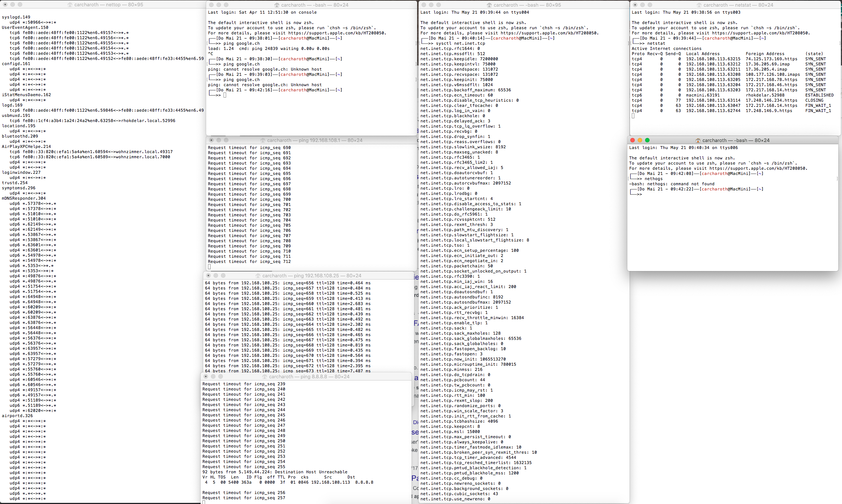Minimize active bash window with yellow button
The width and height of the screenshot is (842, 504).
click(x=640, y=140)
